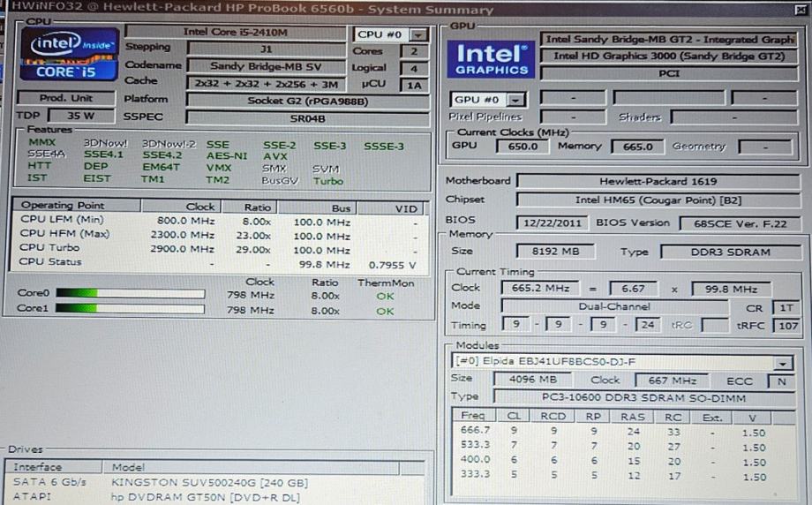Screen dimensions: 812x505
Task: Open the CPU #0 selector dropdown
Action: (x=417, y=34)
